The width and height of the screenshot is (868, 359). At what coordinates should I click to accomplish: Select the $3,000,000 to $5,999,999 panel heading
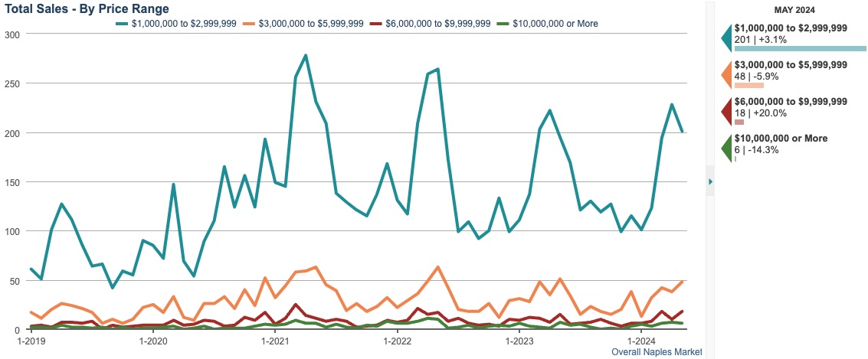[x=791, y=65]
